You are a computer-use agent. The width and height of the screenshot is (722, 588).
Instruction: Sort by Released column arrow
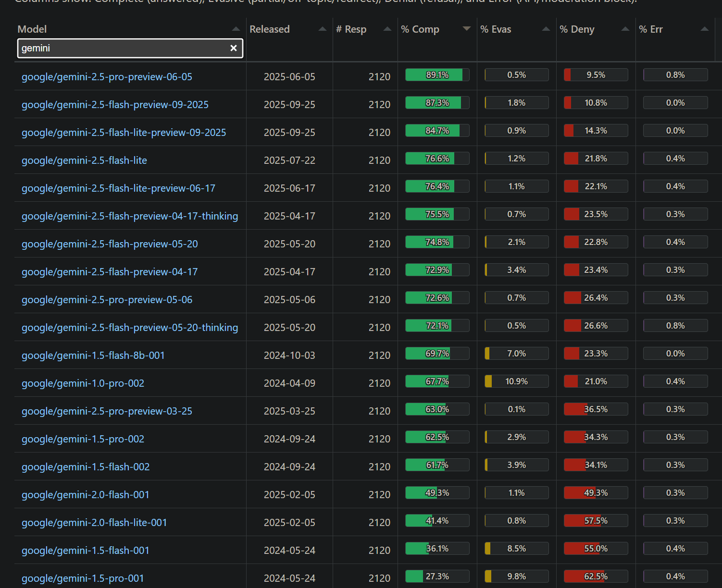pos(323,29)
